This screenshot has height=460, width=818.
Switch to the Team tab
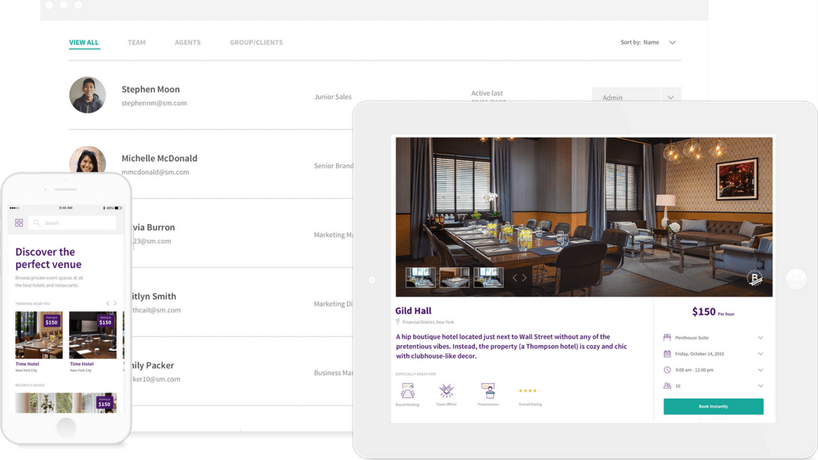[x=136, y=43]
